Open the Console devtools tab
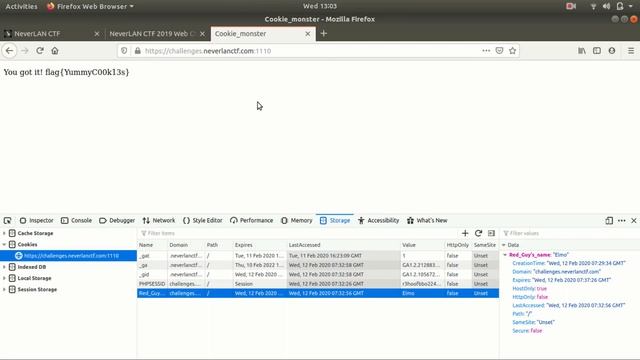 click(x=76, y=220)
